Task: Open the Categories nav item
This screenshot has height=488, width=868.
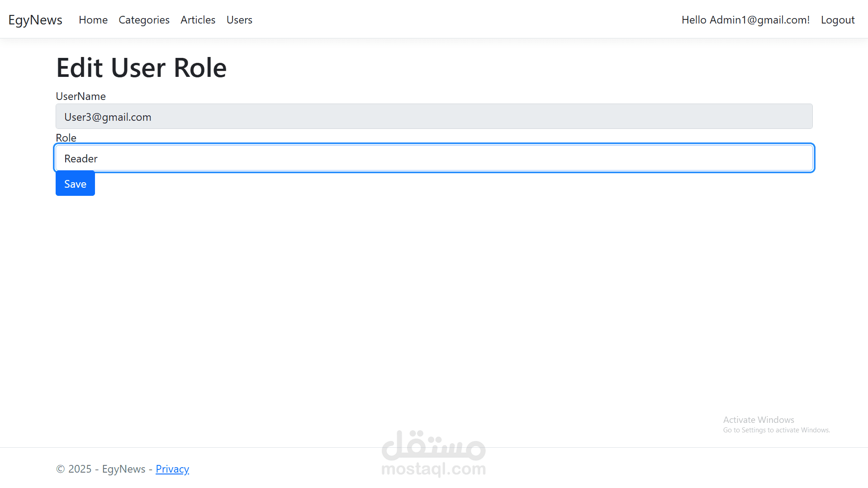Action: [144, 20]
